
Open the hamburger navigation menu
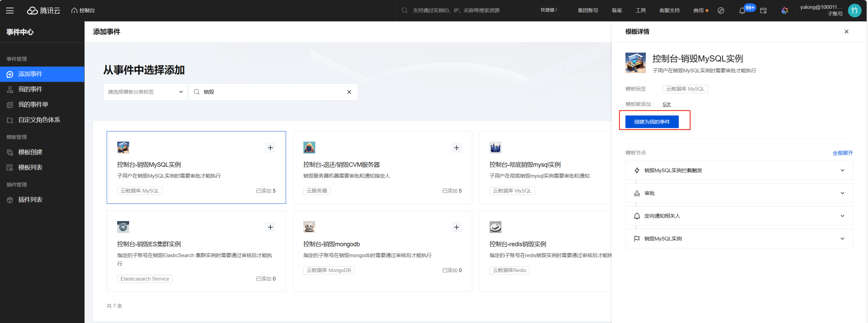click(10, 11)
